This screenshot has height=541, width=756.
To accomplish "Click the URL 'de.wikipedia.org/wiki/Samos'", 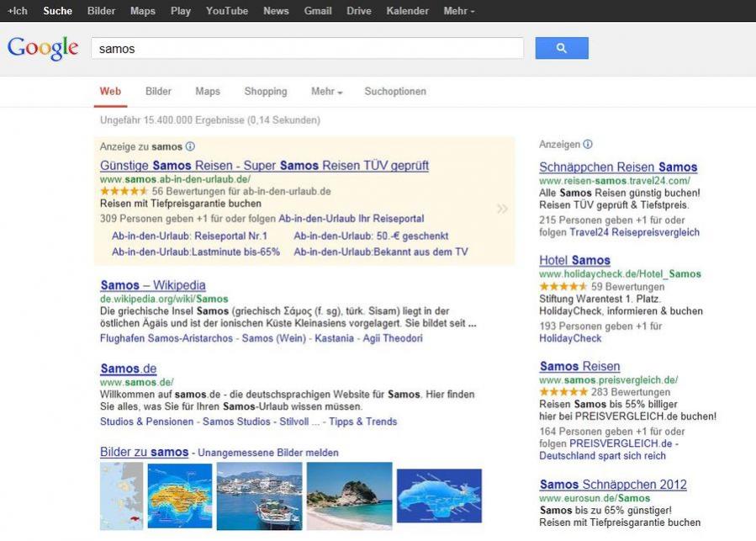I will pyautogui.click(x=164, y=299).
